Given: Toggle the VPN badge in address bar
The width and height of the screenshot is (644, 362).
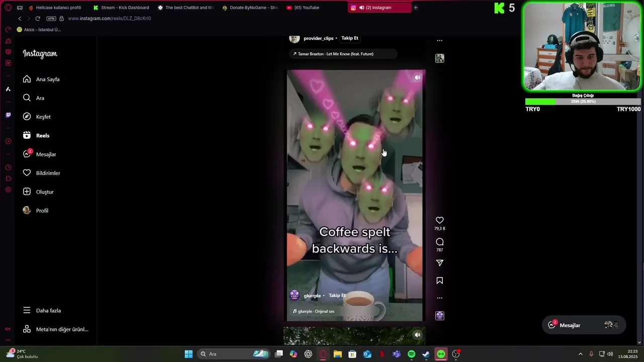Looking at the screenshot, I should [x=51, y=19].
